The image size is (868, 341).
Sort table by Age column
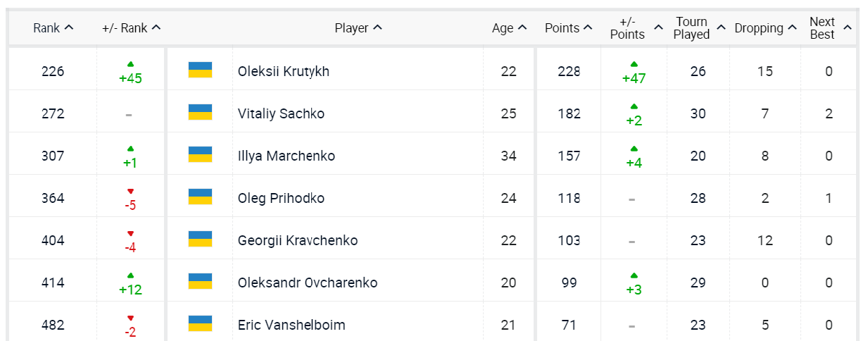click(x=509, y=28)
